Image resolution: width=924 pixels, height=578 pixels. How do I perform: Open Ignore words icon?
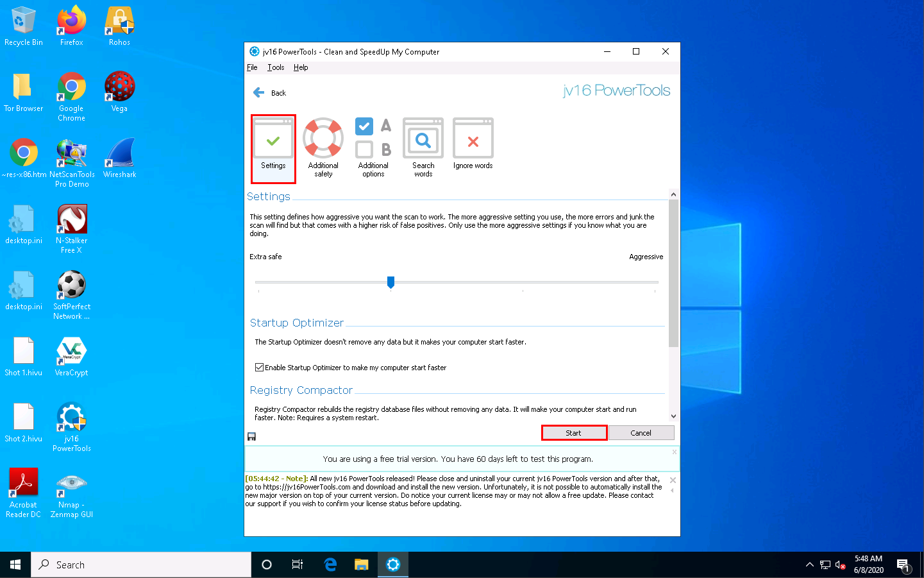click(x=473, y=138)
